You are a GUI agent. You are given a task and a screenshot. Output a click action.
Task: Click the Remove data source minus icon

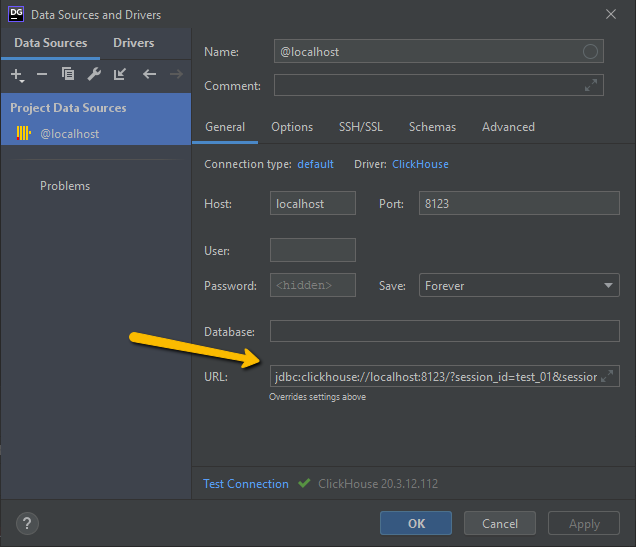42,74
